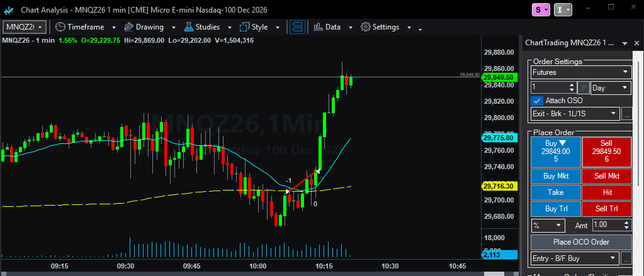Open the ellipsis button beside Exit - Brk strategy

(x=626, y=113)
